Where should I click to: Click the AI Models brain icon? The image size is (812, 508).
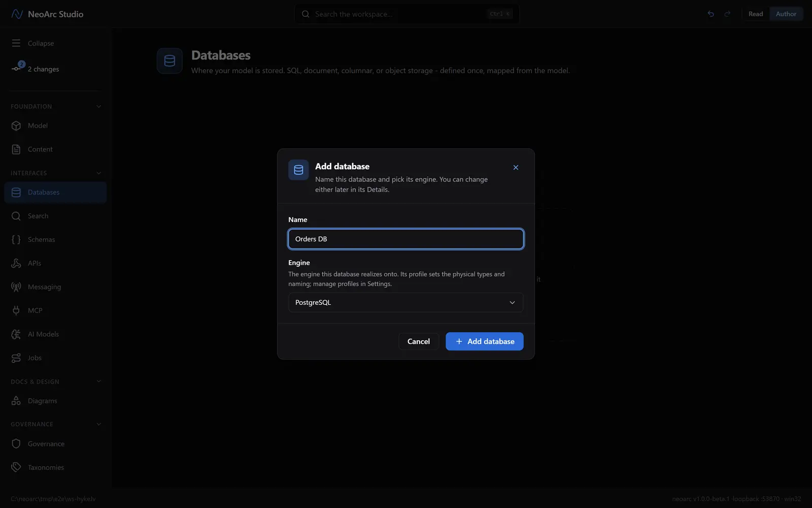[16, 334]
